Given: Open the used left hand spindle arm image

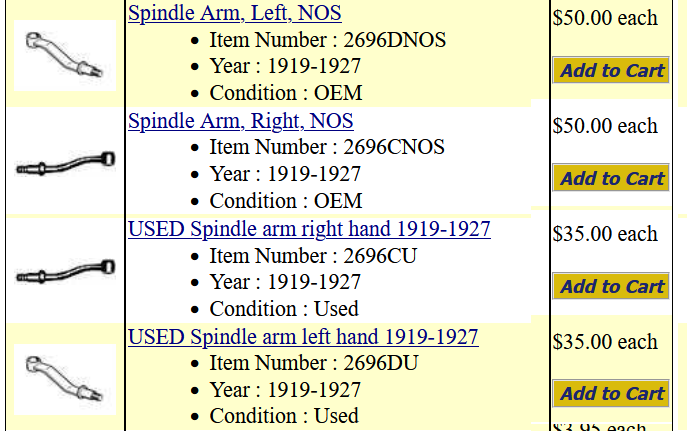Looking at the screenshot, I should tap(65, 378).
